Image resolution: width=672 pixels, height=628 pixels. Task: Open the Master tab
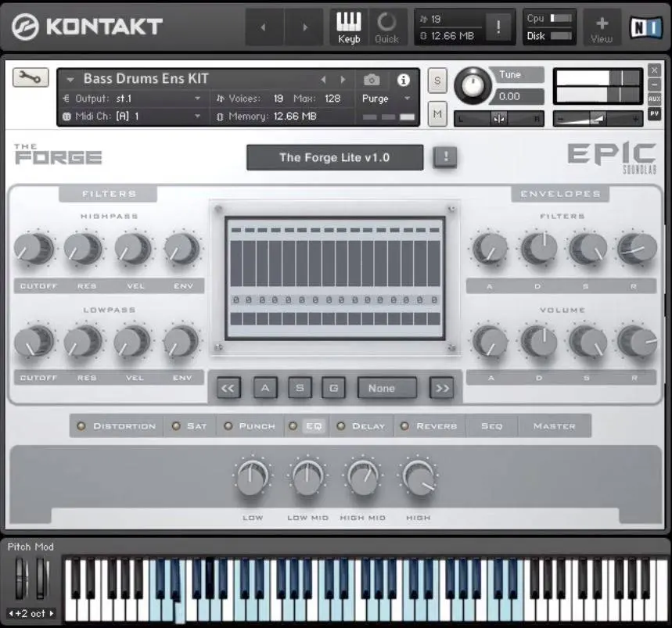coord(555,426)
